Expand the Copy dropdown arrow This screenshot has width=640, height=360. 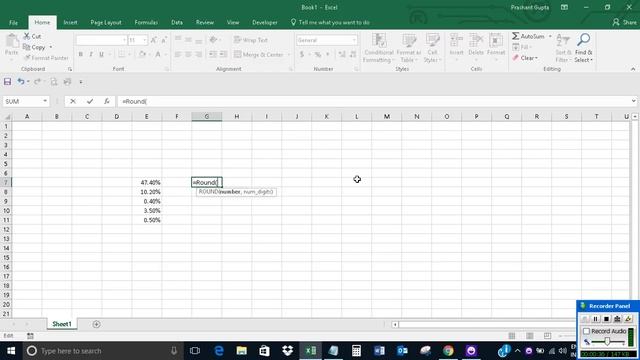click(51, 47)
